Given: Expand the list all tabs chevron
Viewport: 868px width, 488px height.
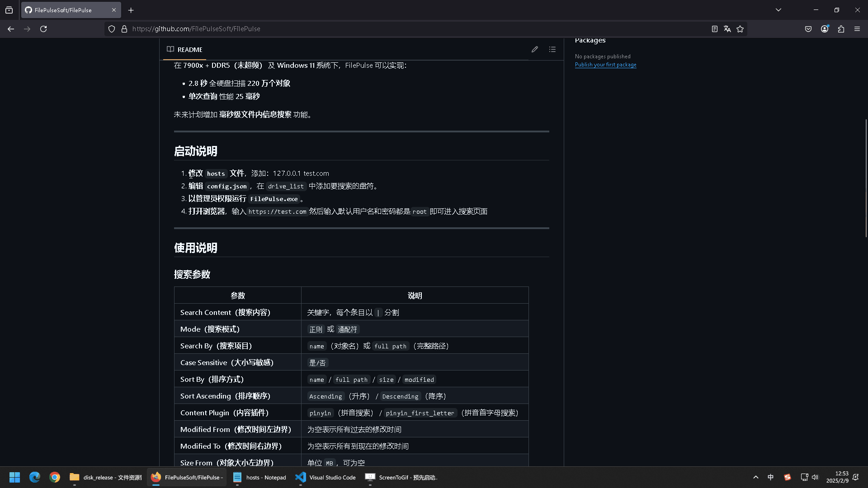Looking at the screenshot, I should [x=778, y=10].
